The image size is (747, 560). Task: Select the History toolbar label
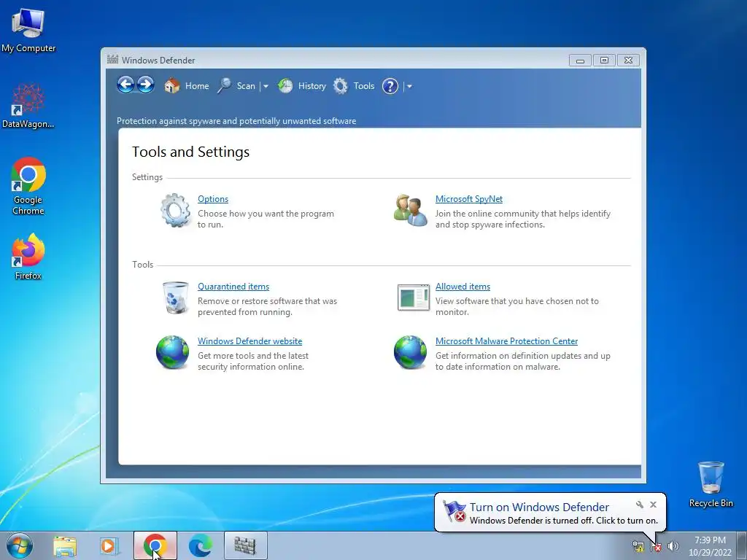tap(312, 86)
